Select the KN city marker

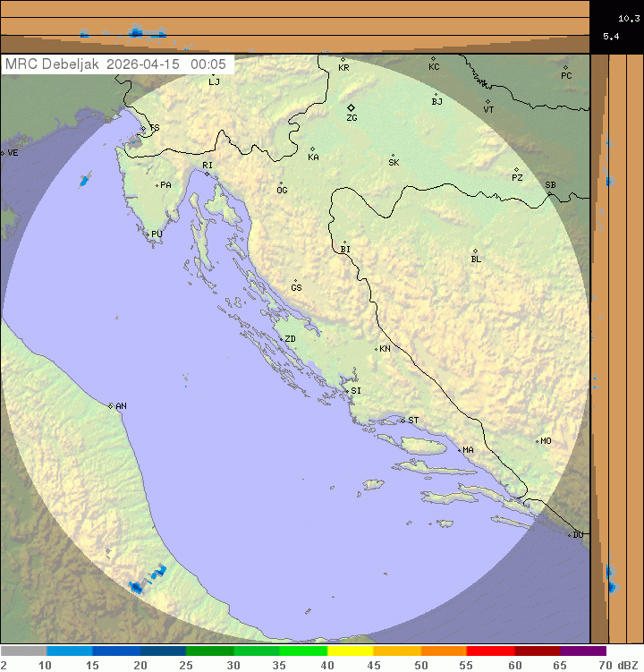376,349
